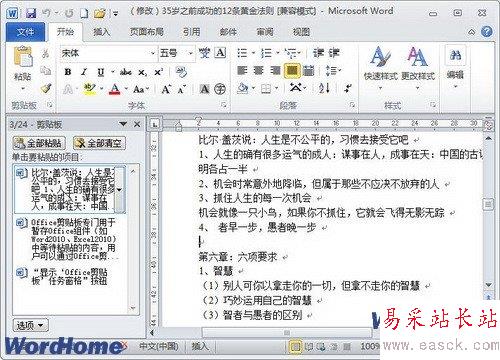This screenshot has height=360, width=500.
Task: Open the font size 五号 dropdown
Action: coord(190,53)
